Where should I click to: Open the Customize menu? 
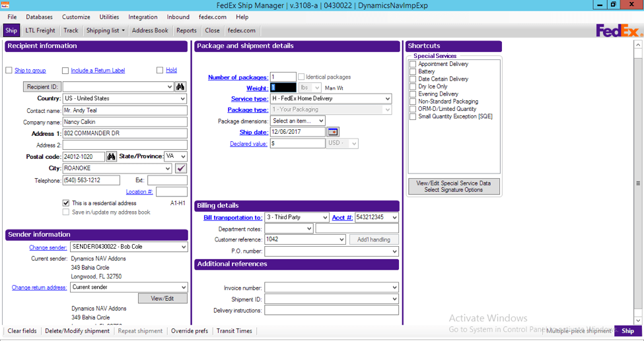(x=76, y=17)
